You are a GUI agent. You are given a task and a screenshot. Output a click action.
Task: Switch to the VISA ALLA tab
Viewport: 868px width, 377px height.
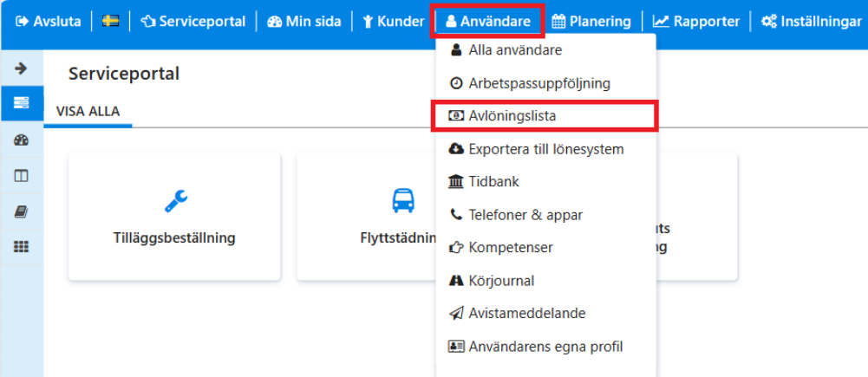[x=88, y=111]
